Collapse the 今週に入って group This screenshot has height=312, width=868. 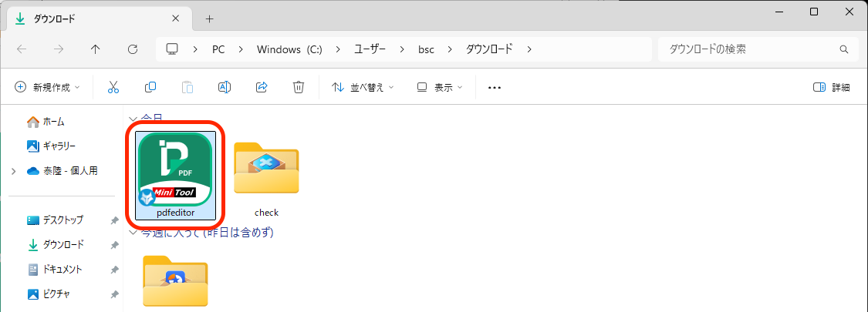(x=133, y=233)
